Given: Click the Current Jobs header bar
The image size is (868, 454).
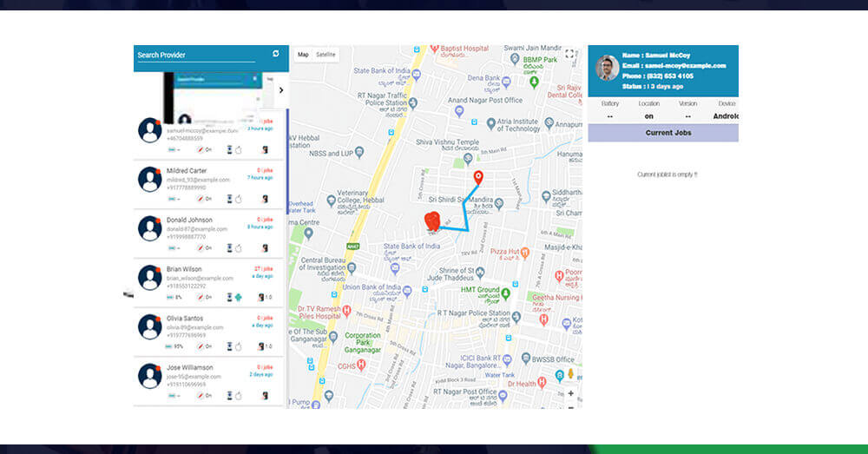Looking at the screenshot, I should [663, 133].
